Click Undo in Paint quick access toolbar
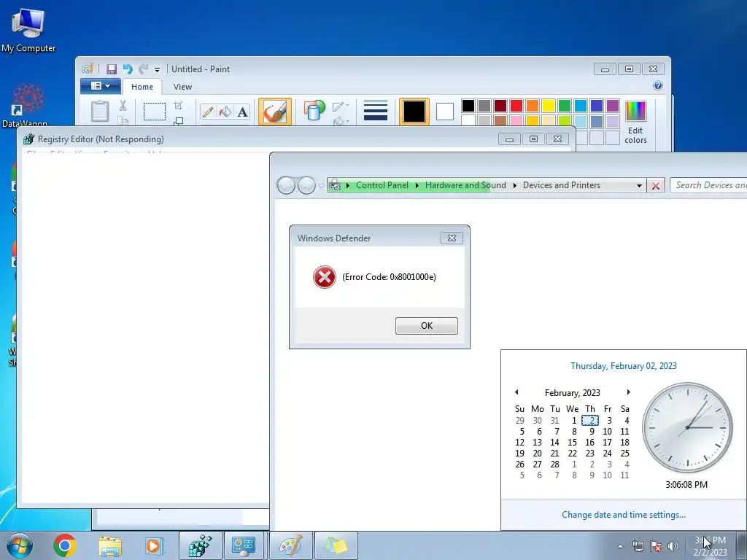 pos(127,69)
